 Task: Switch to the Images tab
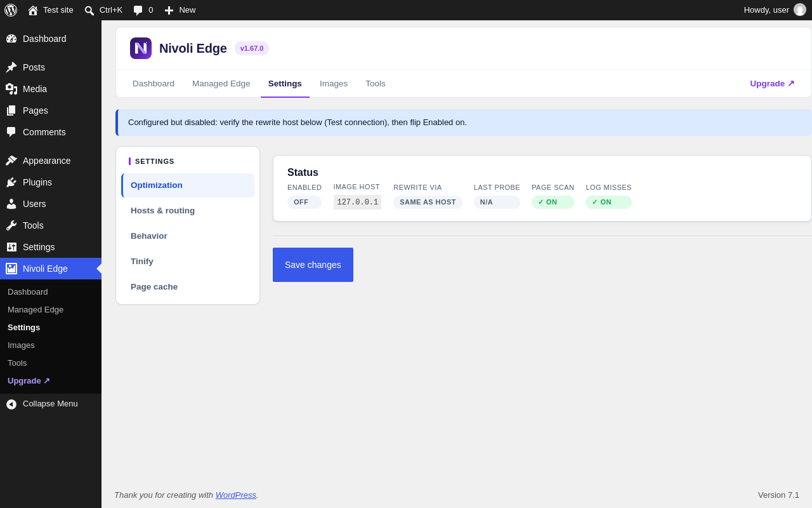tap(334, 84)
